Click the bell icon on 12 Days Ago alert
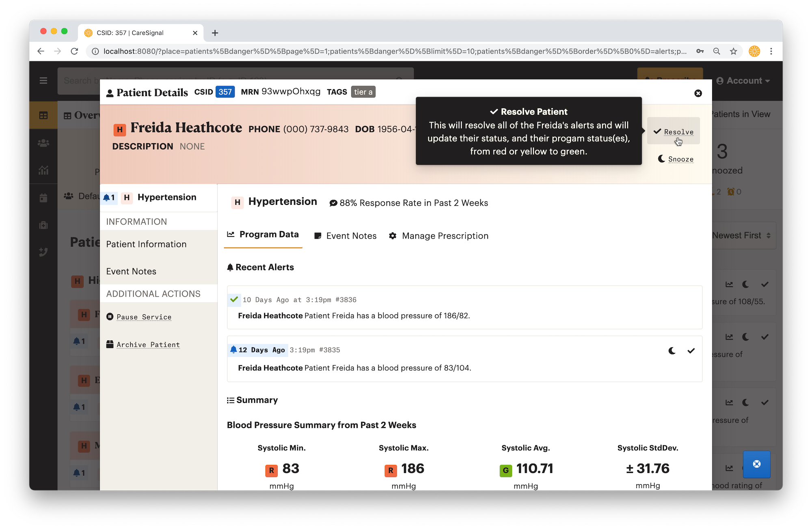The height and width of the screenshot is (529, 812). (x=233, y=349)
